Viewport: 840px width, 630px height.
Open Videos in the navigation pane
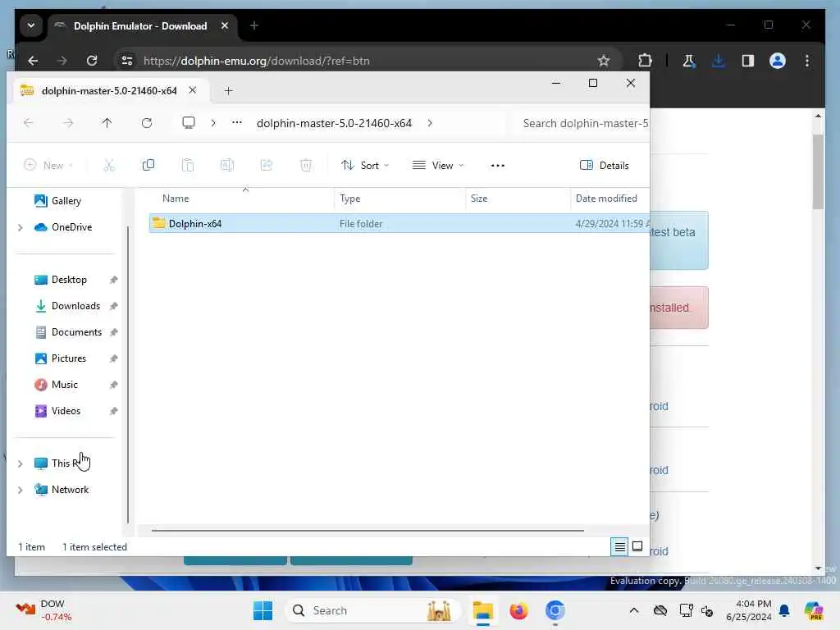[x=67, y=411]
